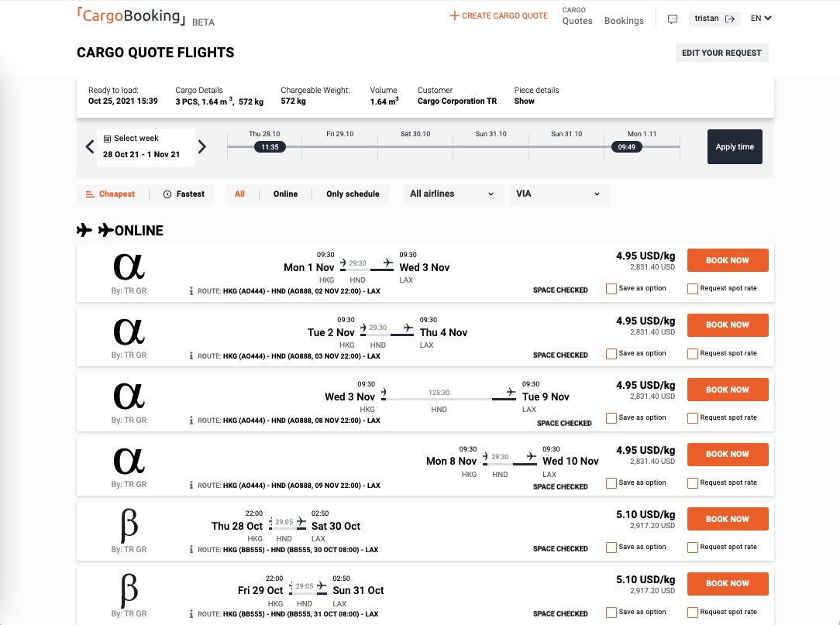Switch to the Fastest sorting tab
Viewport: 840px width, 625px height.
tap(184, 194)
